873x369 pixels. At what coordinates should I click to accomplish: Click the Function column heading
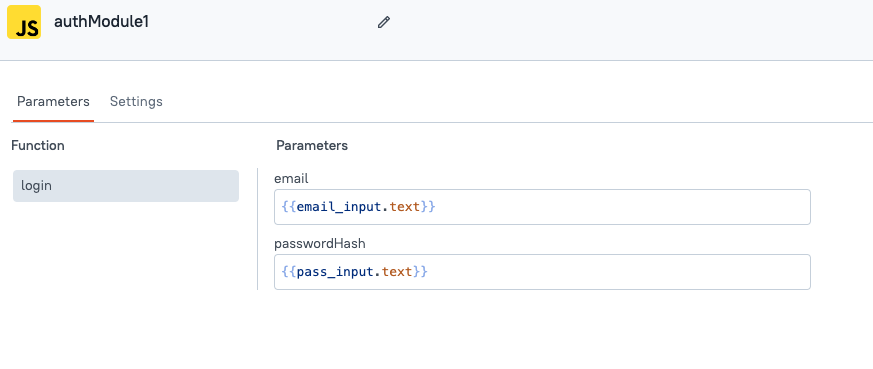(38, 146)
